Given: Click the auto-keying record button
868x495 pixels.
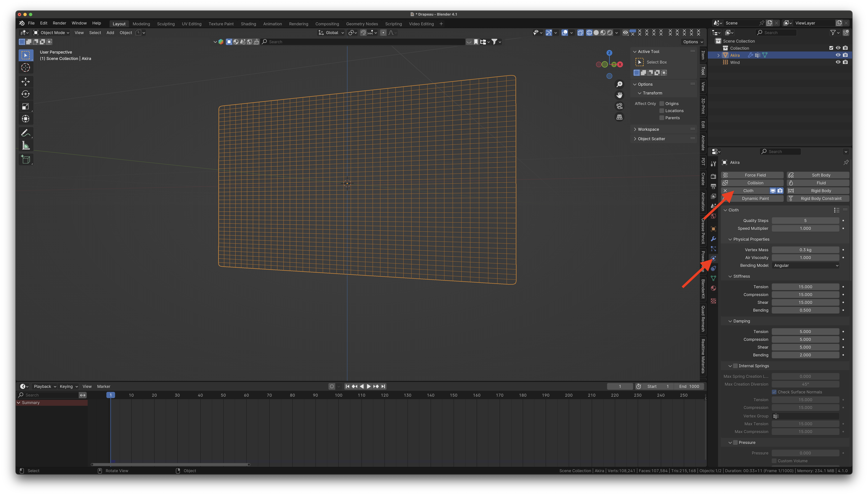Looking at the screenshot, I should 332,386.
